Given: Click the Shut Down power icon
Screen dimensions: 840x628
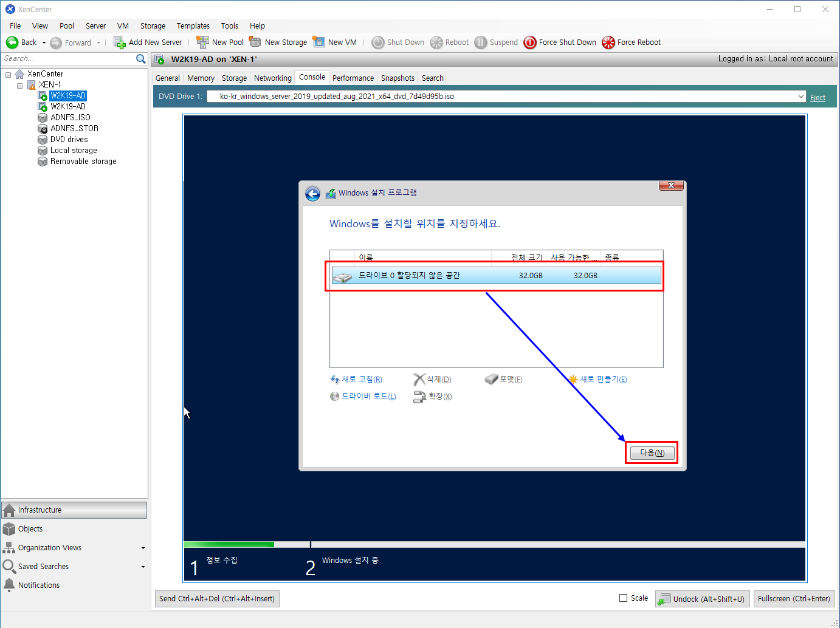Looking at the screenshot, I should 378,43.
